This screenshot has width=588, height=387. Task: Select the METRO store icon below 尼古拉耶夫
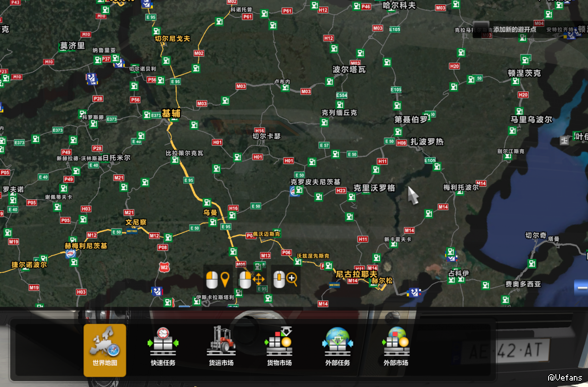(335, 285)
